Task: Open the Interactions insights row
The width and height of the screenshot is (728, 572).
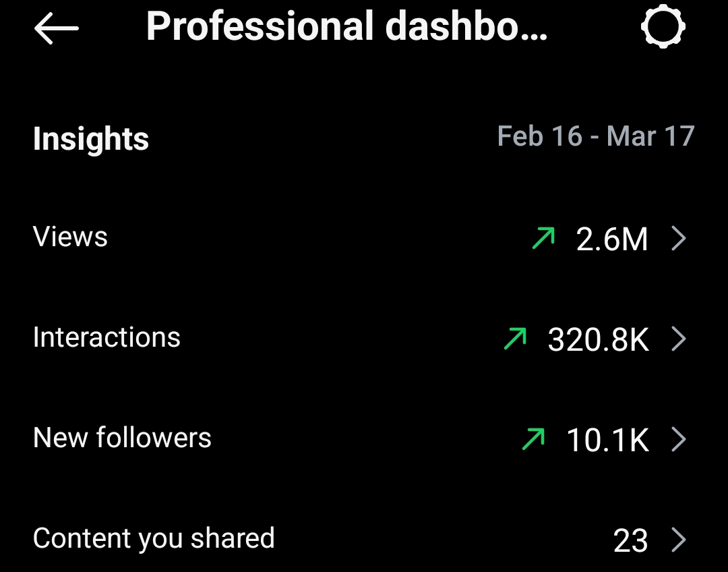Action: (107, 337)
